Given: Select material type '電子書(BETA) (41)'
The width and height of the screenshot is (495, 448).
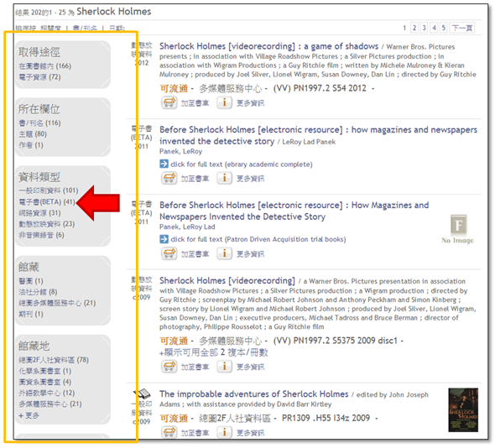Looking at the screenshot, I should click(x=47, y=201).
